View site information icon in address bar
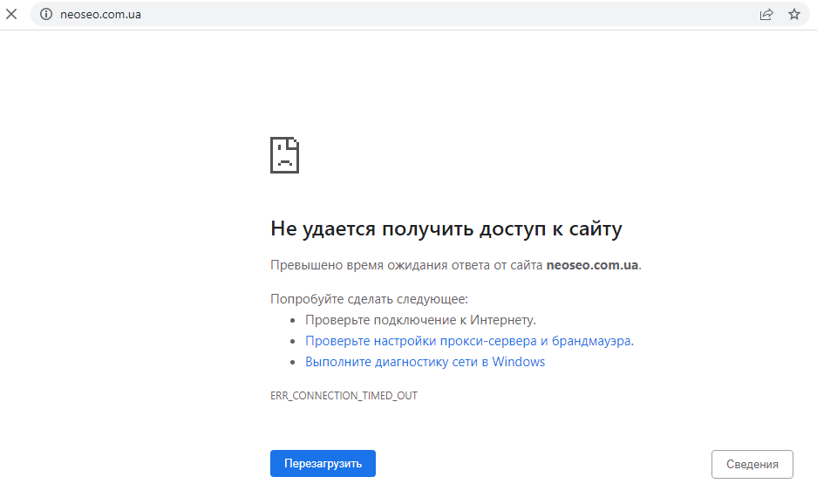 tap(46, 14)
